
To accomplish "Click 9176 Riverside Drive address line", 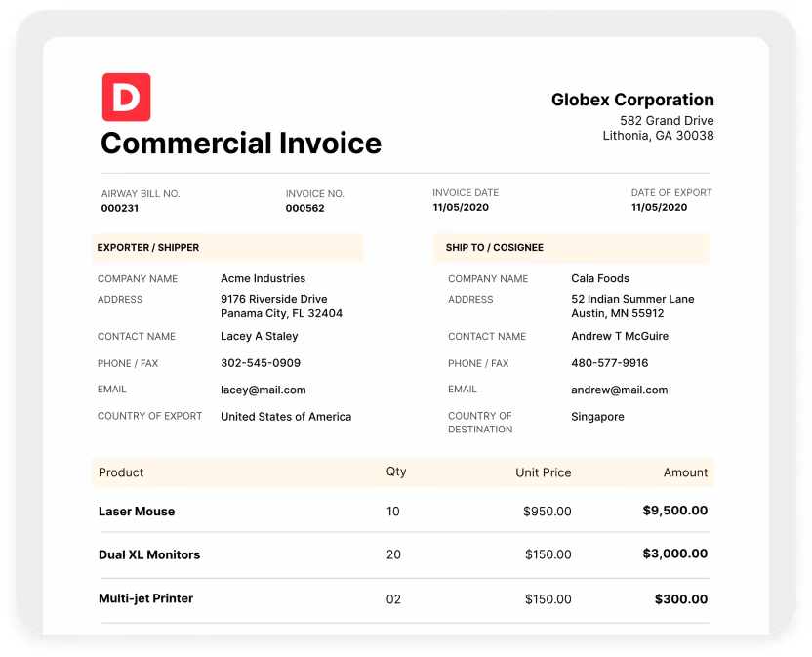I will (274, 299).
